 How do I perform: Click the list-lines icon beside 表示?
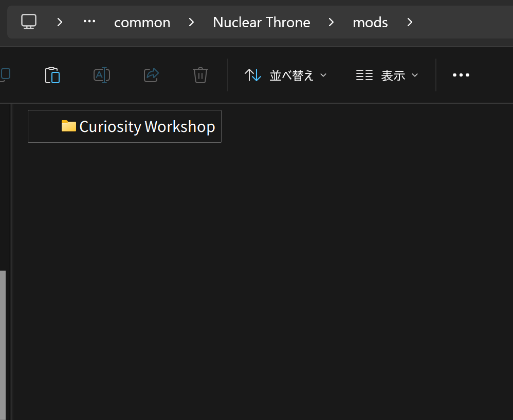pos(364,75)
